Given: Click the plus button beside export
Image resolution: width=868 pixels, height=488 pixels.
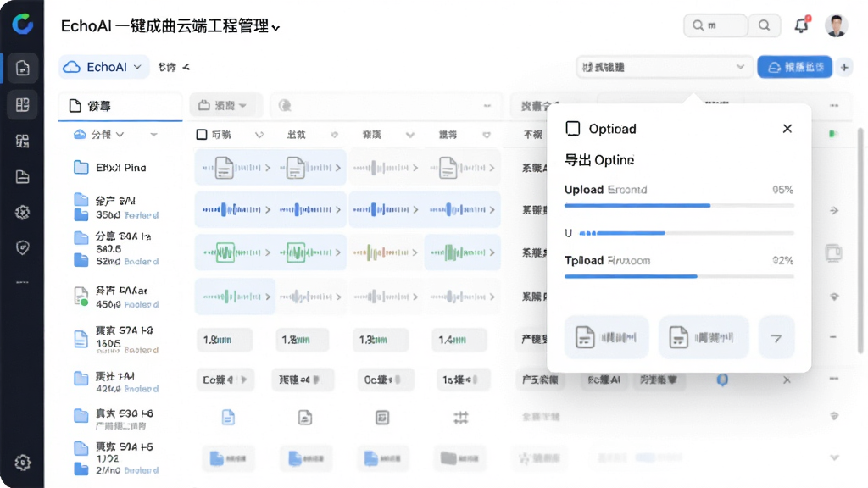Looking at the screenshot, I should (x=844, y=68).
